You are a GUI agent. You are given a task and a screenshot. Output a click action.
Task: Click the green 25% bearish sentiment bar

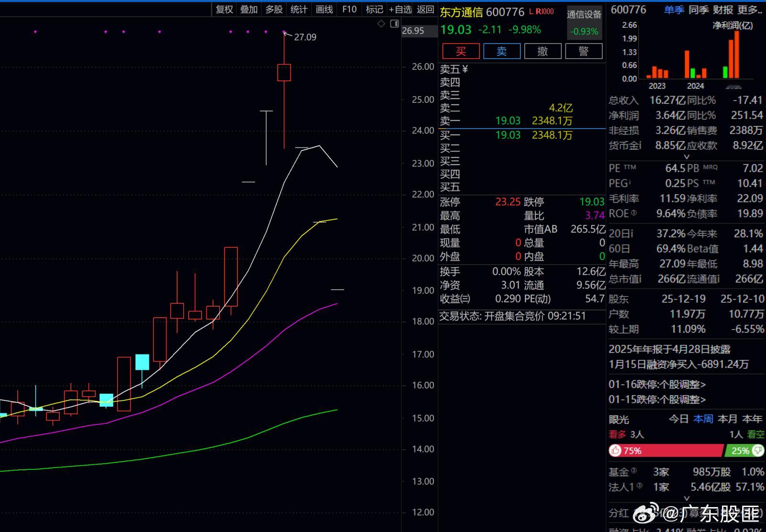744,451
